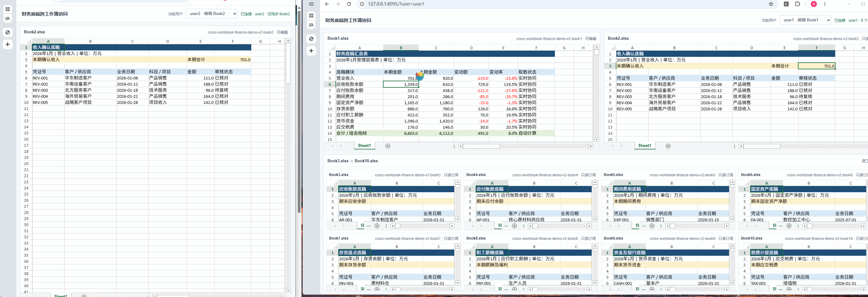Click the address bar URL 127.0.0.1:8095
The image size is (868, 297).
[396, 4]
